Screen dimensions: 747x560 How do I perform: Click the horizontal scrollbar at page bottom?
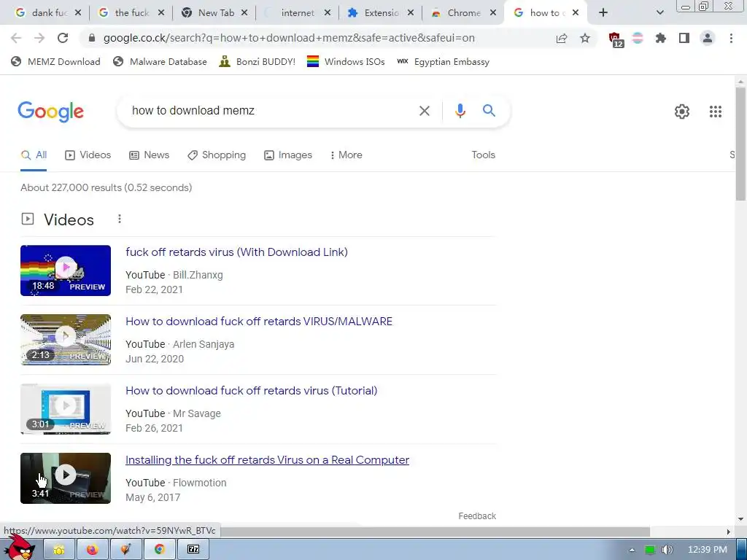click(x=435, y=532)
